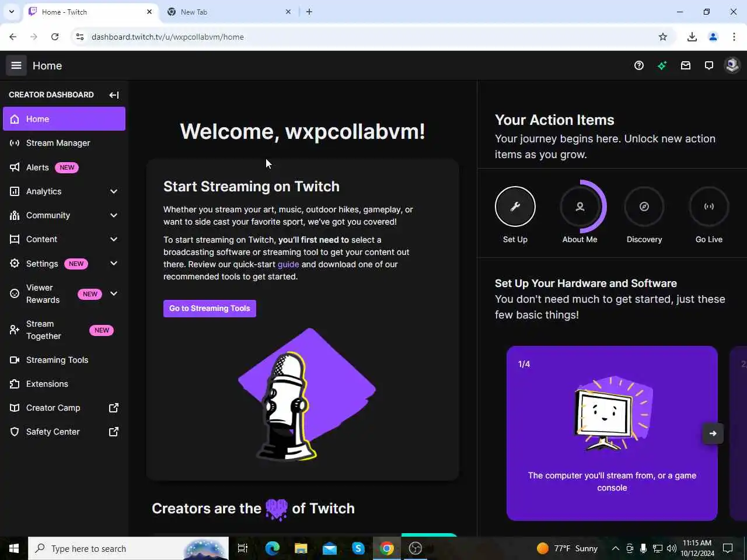Viewport: 747px width, 560px height.
Task: Reload the page
Action: coord(55,37)
